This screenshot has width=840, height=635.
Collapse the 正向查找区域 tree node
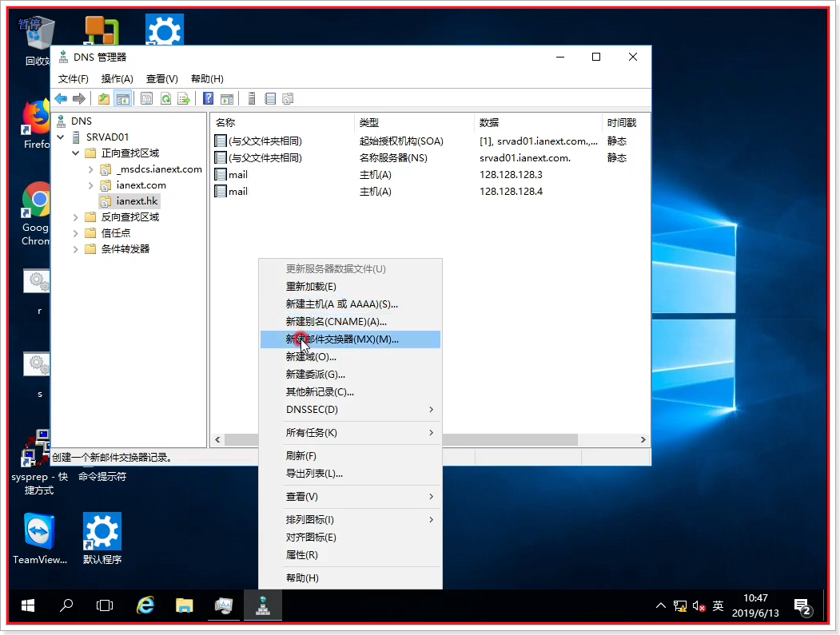tap(76, 153)
